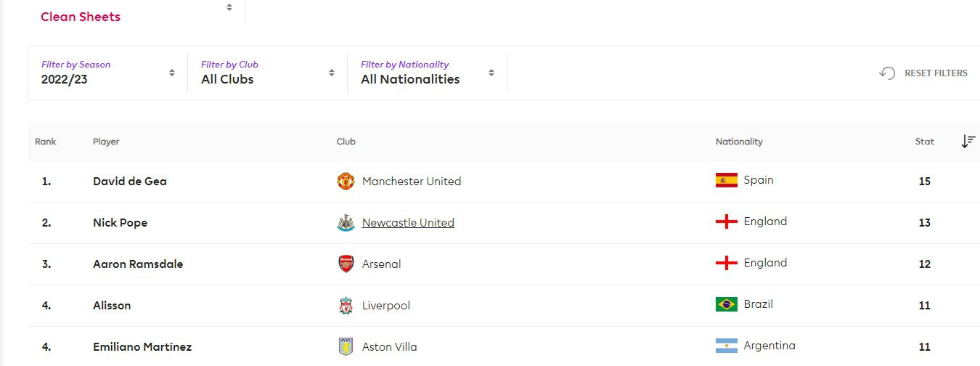
Task: Click the Stat column header
Action: pos(924,142)
